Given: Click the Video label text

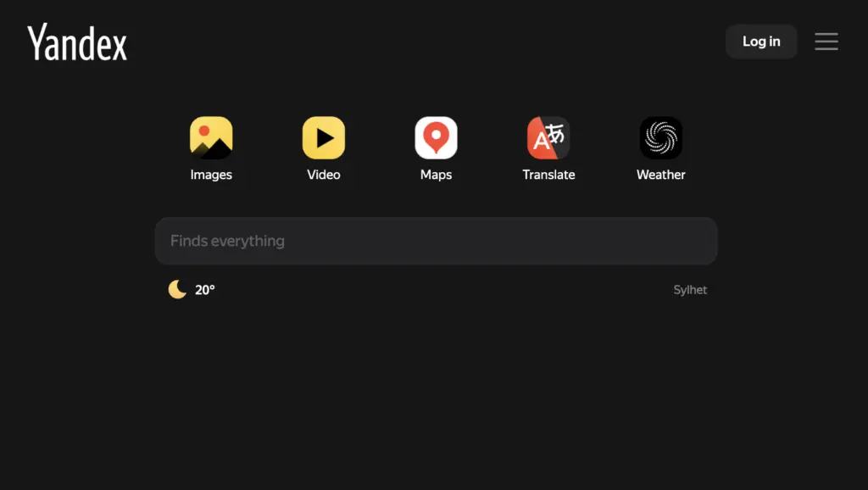Looking at the screenshot, I should coord(324,175).
